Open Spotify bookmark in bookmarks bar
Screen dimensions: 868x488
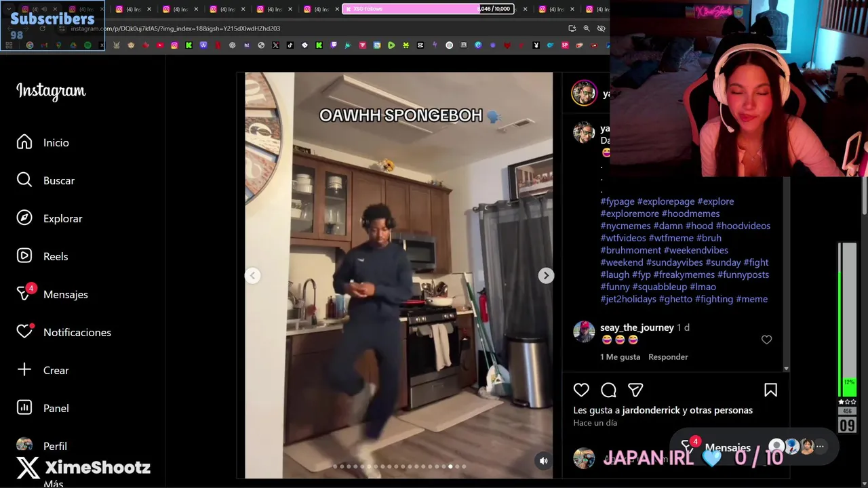(87, 45)
